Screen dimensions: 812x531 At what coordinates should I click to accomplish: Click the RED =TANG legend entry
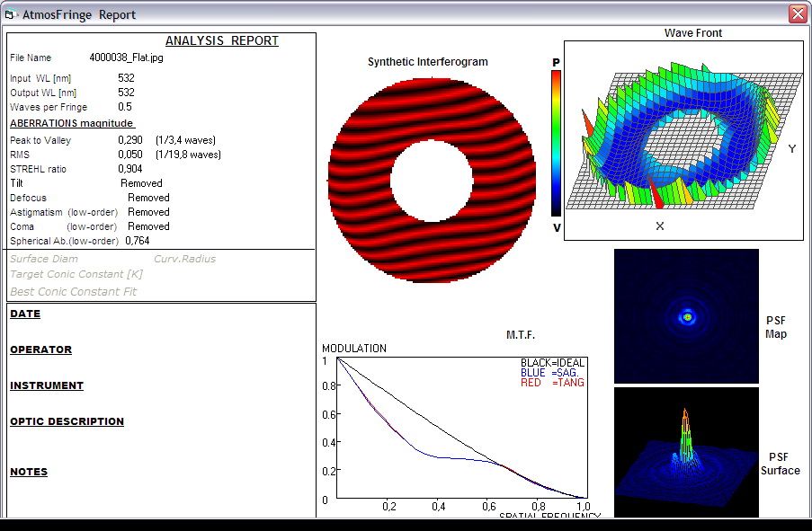click(x=552, y=383)
